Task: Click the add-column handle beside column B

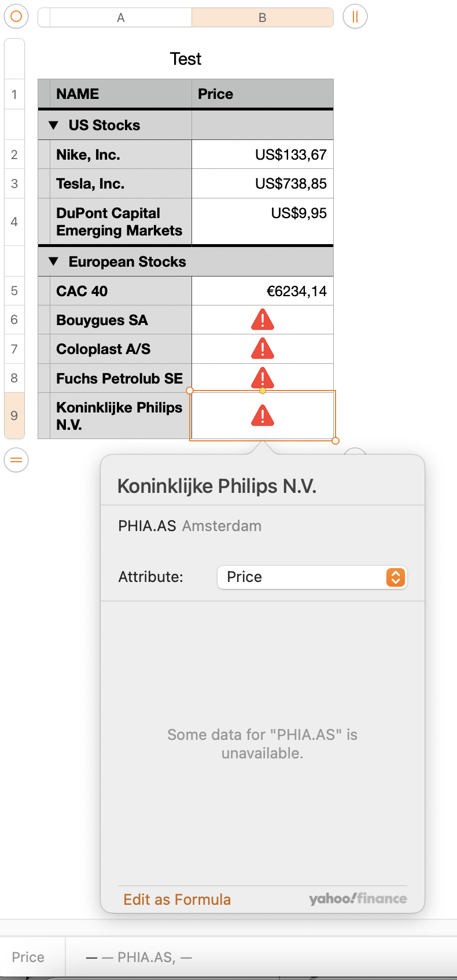Action: point(355,16)
